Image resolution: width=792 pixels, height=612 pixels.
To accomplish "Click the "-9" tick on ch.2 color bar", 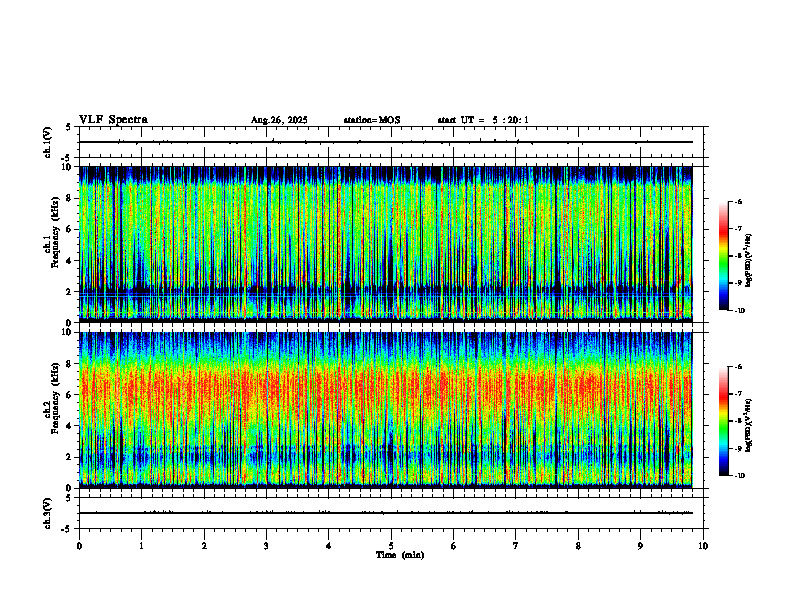I will [738, 448].
